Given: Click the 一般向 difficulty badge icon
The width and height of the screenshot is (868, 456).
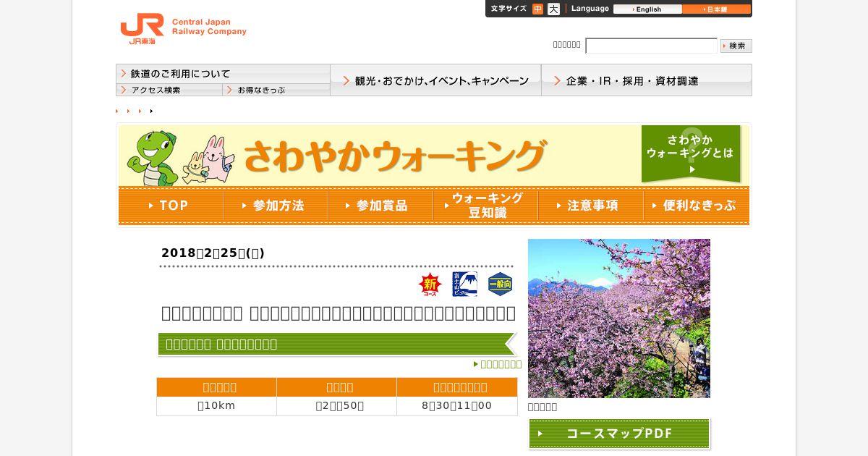Looking at the screenshot, I should [x=500, y=284].
